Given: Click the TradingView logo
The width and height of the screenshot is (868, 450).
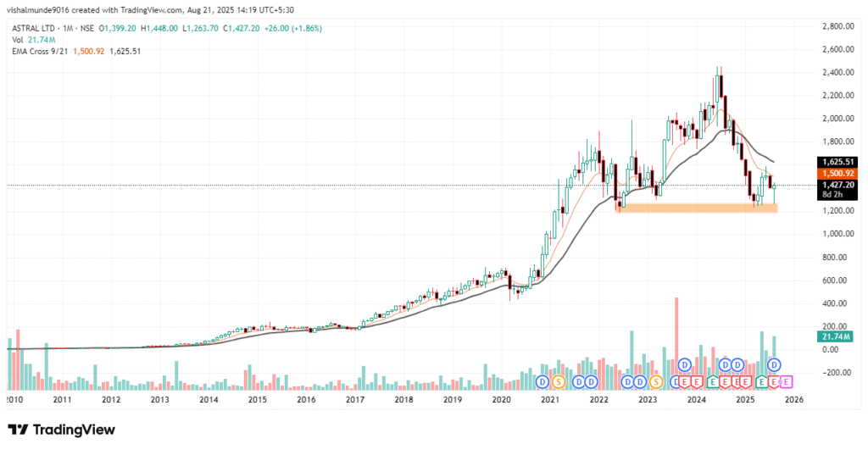Looking at the screenshot, I should 61,430.
